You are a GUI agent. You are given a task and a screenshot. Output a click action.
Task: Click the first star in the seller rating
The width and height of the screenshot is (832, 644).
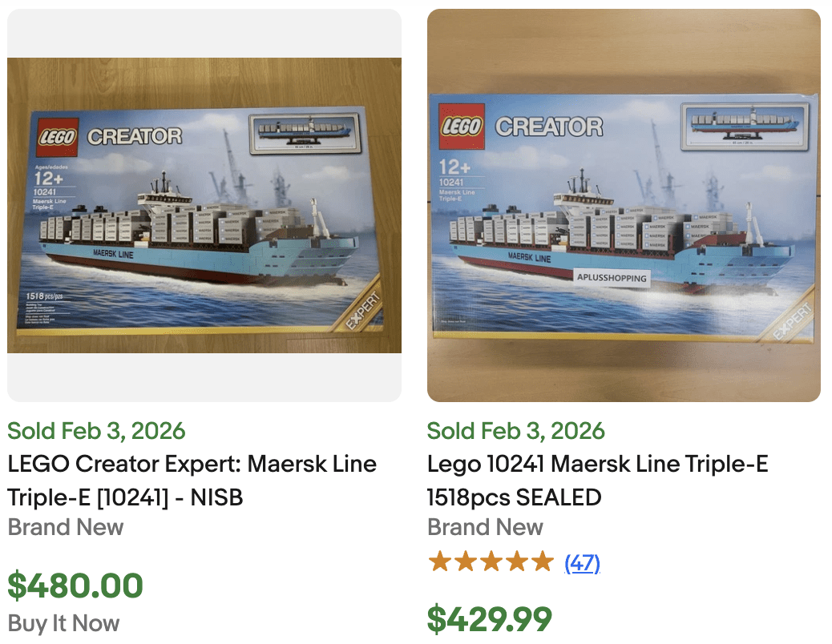(x=442, y=562)
